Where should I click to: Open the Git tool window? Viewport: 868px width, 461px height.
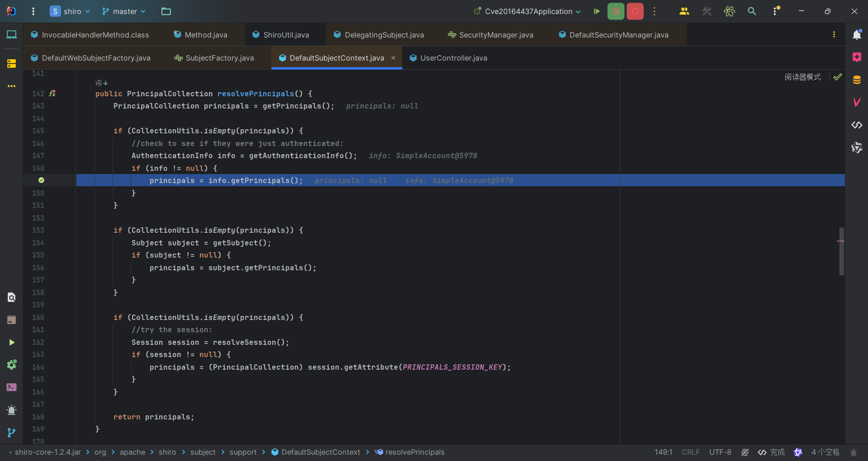point(11,433)
